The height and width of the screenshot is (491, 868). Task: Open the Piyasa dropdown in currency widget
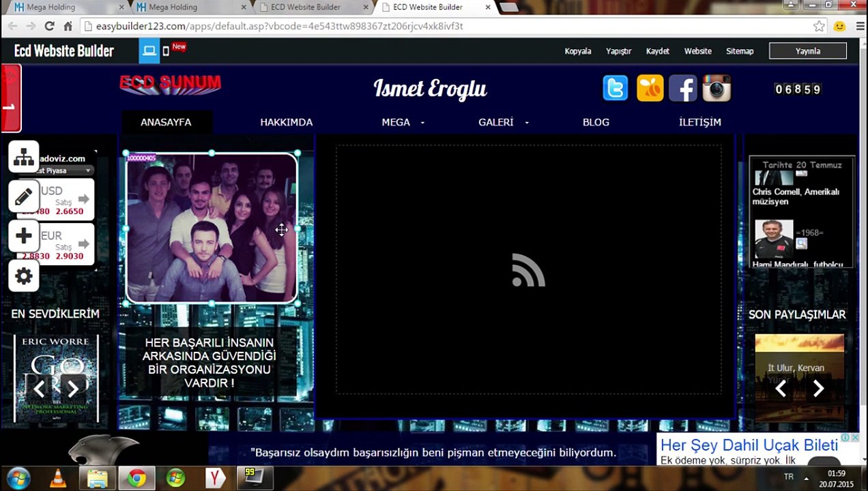[88, 170]
